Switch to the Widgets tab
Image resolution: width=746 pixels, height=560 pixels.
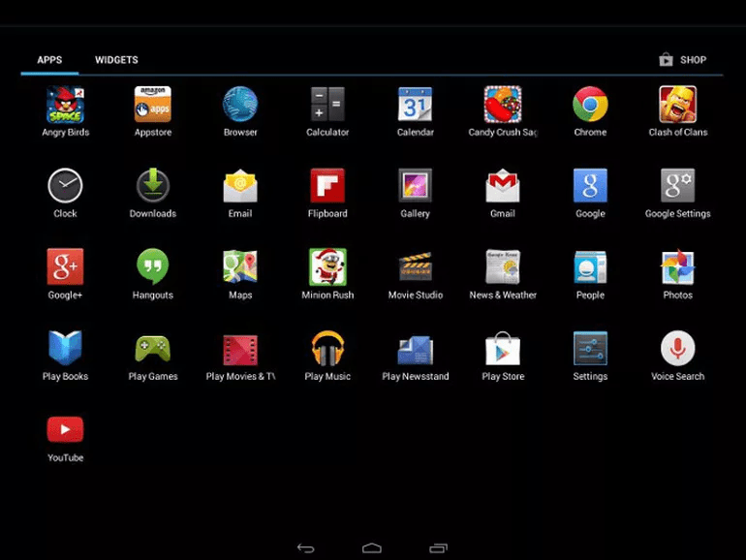116,60
